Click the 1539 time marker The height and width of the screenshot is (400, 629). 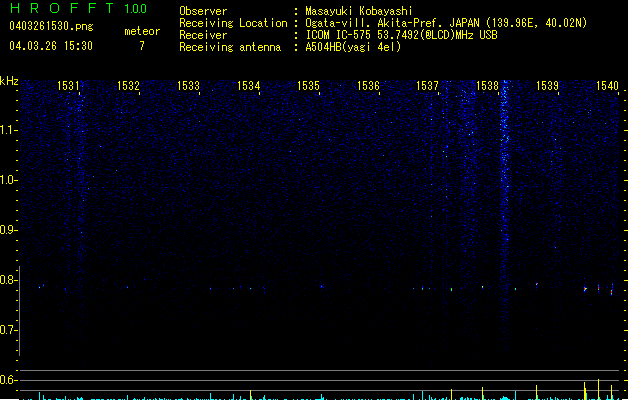point(548,86)
